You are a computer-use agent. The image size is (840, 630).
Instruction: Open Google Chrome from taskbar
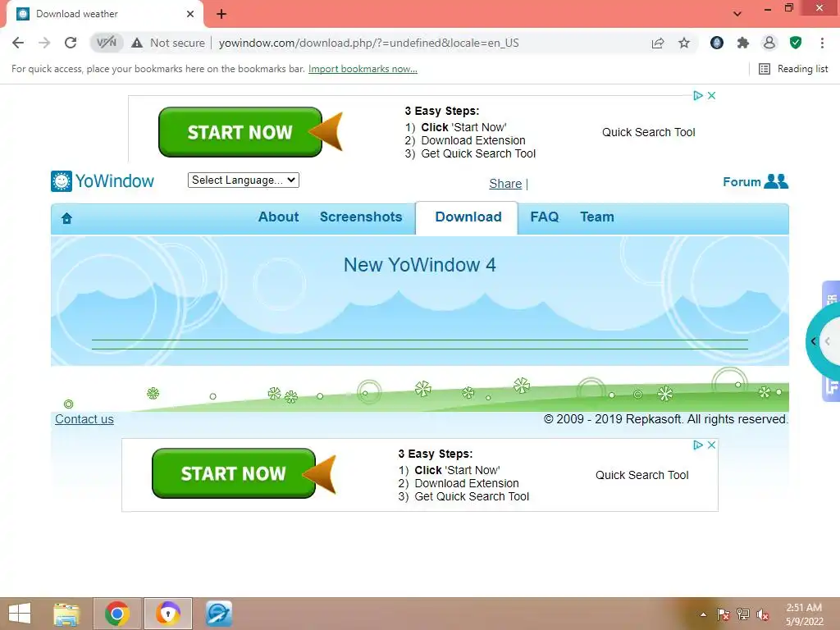coord(117,614)
